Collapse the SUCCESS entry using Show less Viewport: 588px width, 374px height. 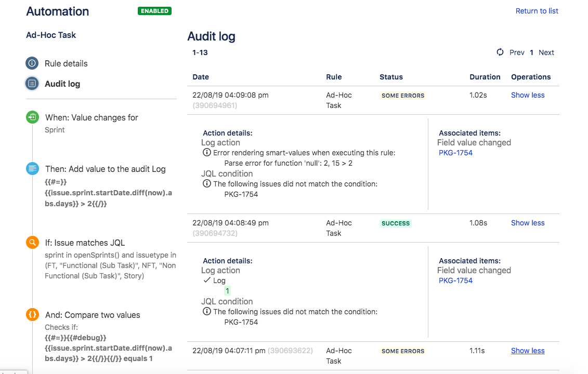pyautogui.click(x=528, y=222)
